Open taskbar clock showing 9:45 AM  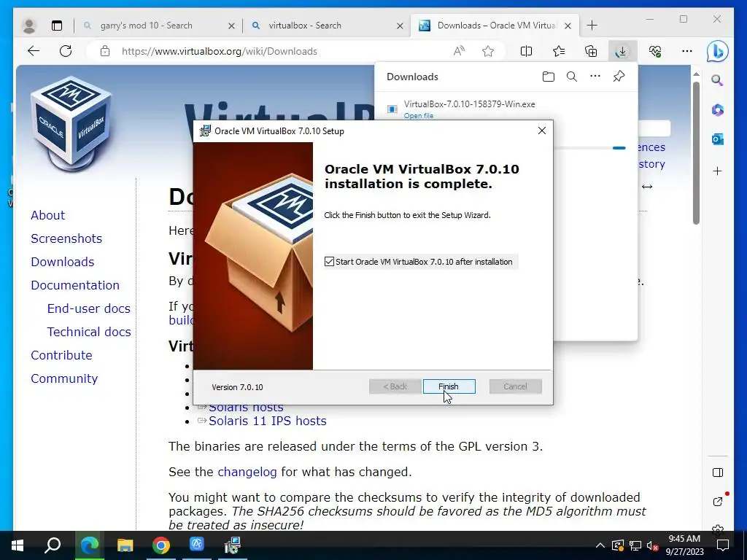pos(684,545)
